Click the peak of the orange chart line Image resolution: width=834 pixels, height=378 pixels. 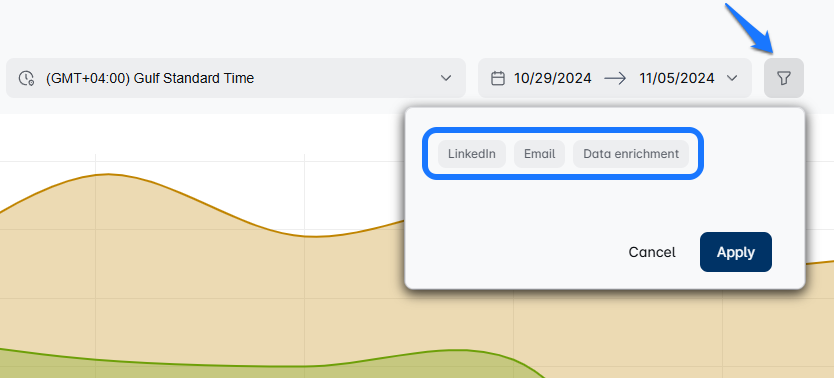pos(109,174)
